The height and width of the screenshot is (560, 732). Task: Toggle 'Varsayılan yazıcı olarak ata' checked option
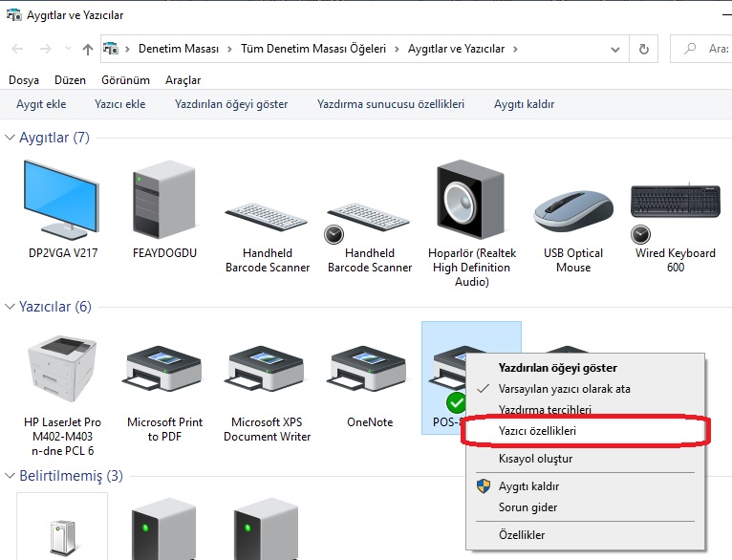[564, 389]
